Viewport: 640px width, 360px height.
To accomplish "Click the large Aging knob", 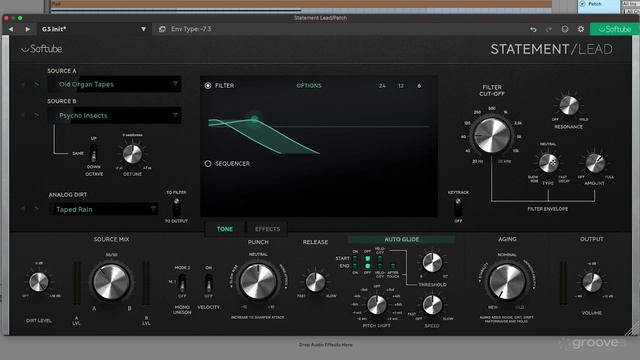I will (x=507, y=282).
